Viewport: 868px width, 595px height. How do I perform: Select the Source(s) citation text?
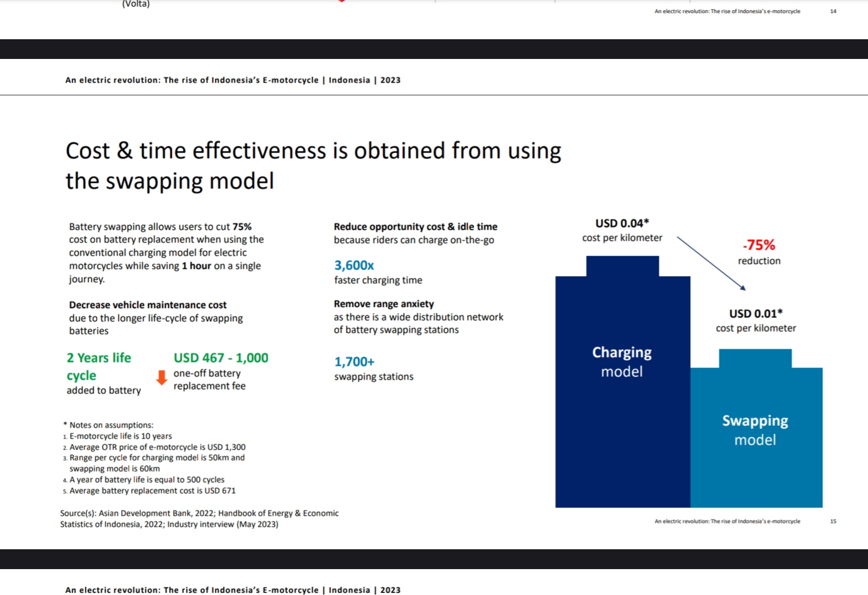click(x=199, y=518)
